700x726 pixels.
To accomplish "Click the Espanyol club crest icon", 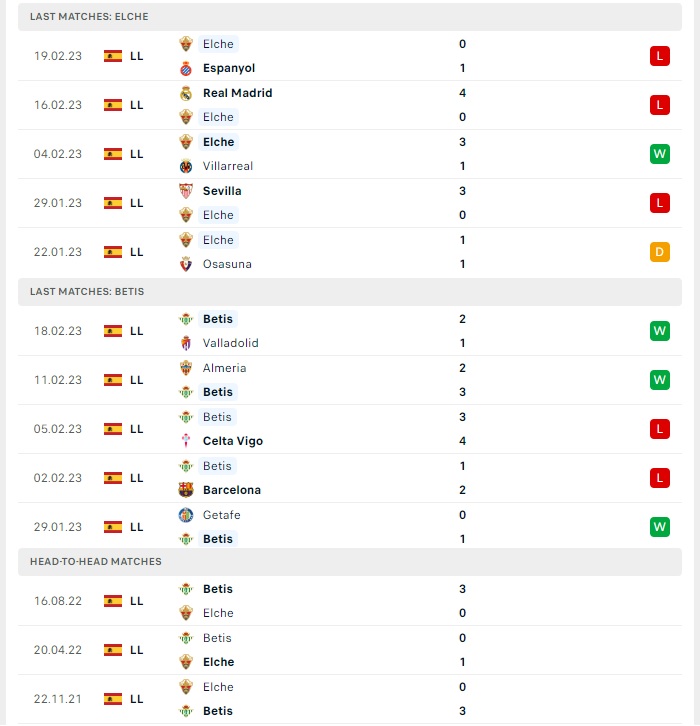I will point(186,69).
